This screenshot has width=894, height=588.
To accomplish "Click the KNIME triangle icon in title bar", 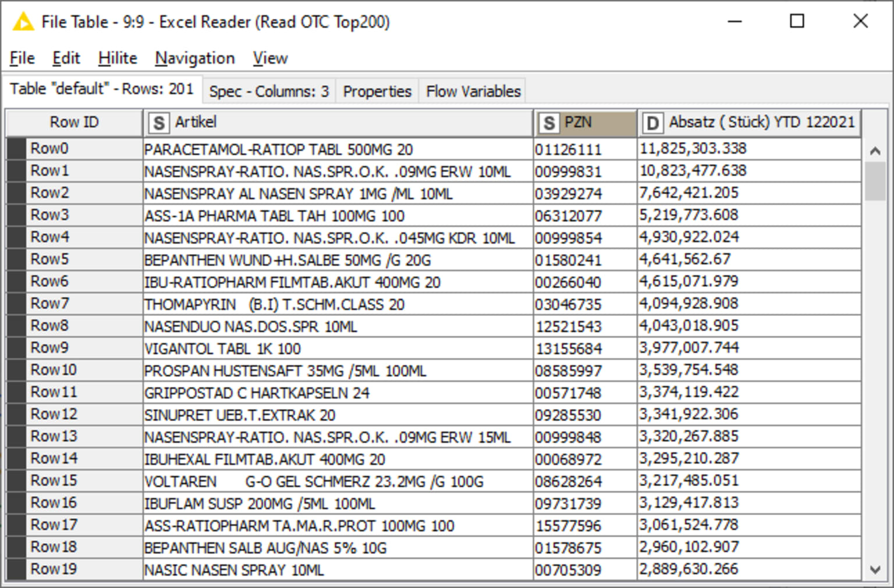I will (x=23, y=22).
